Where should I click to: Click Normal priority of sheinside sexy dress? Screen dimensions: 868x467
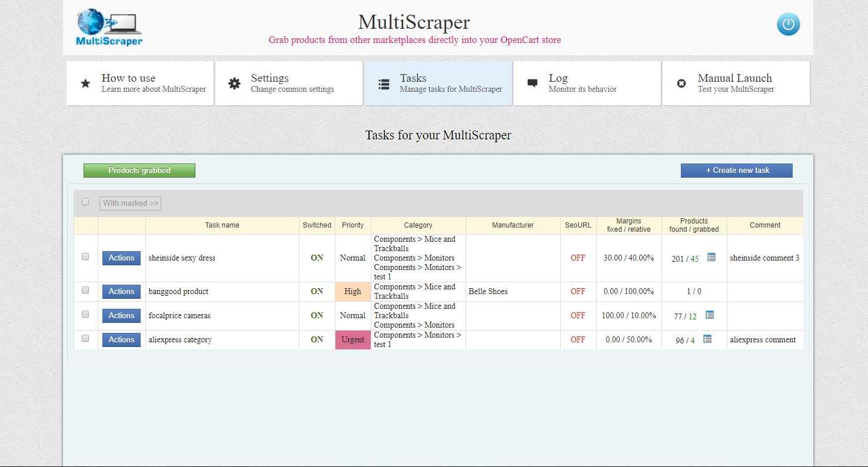click(x=352, y=258)
